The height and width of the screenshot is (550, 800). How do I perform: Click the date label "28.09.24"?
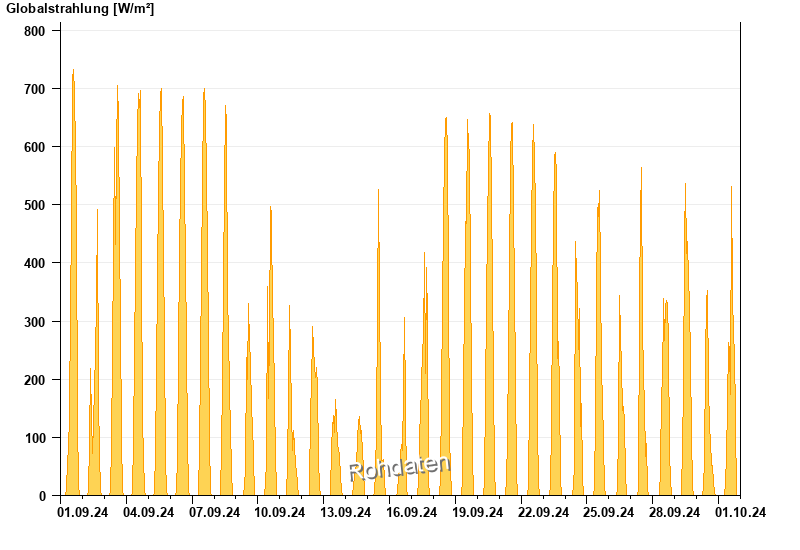674,512
